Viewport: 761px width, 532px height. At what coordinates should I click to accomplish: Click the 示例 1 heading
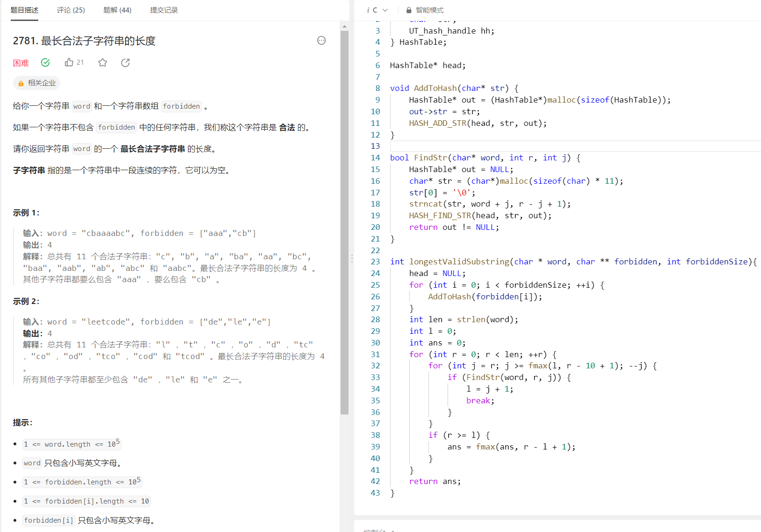(26, 213)
